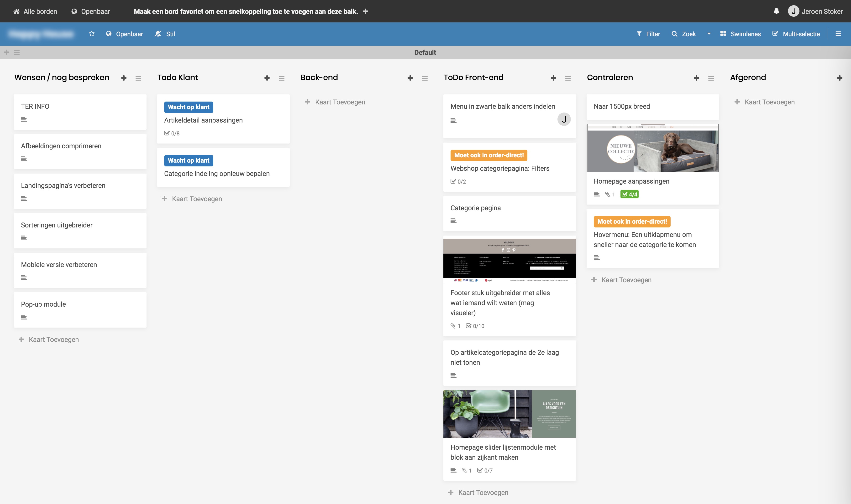Add a card to the Back-end list with its plus icon
The image size is (851, 504).
(x=410, y=78)
